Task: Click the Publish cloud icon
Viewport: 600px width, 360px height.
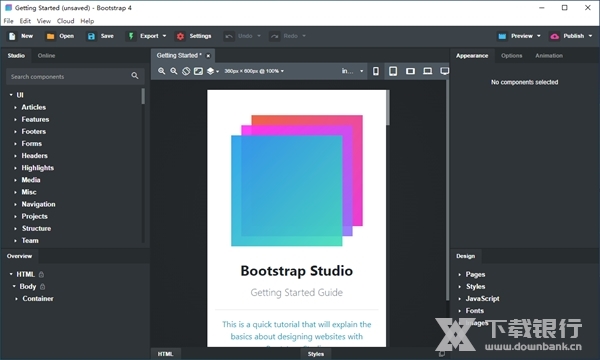Action: click(x=554, y=36)
